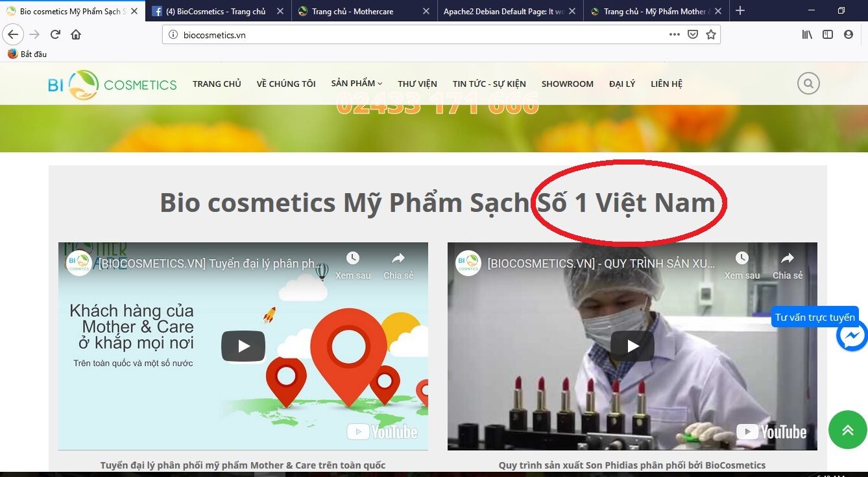Image resolution: width=868 pixels, height=477 pixels.
Task: Open YouTube logo on the lipstick video
Action: point(771,432)
